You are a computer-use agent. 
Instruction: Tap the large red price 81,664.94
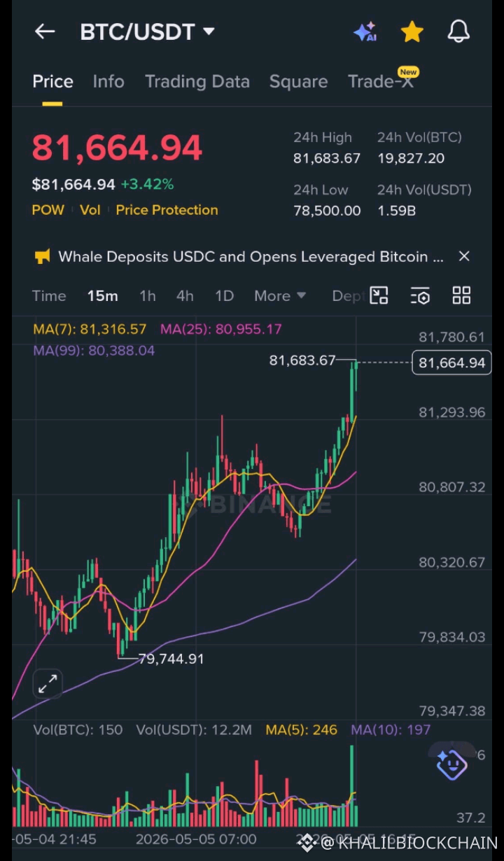coord(117,148)
